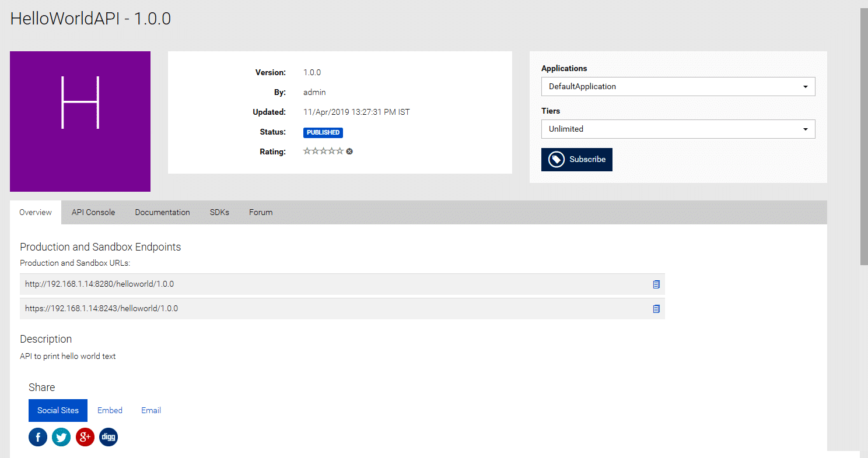Choose the Email share option
Image resolution: width=868 pixels, height=458 pixels.
(151, 410)
